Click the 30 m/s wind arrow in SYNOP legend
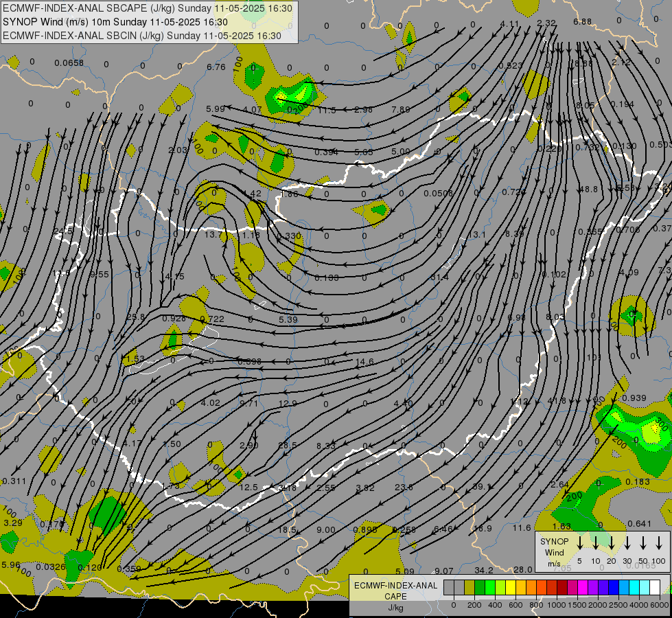 [x=627, y=543]
